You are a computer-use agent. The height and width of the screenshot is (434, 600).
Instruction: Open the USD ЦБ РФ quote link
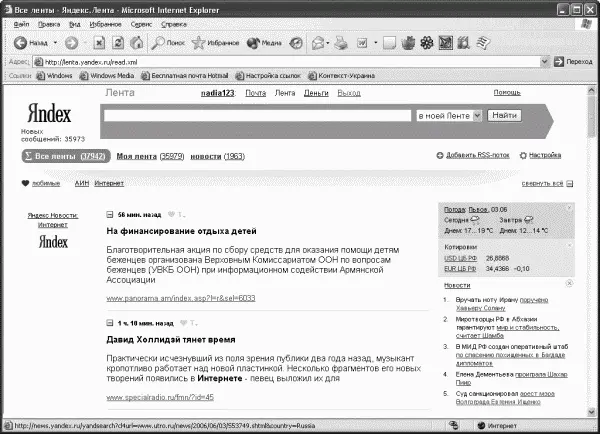(460, 258)
